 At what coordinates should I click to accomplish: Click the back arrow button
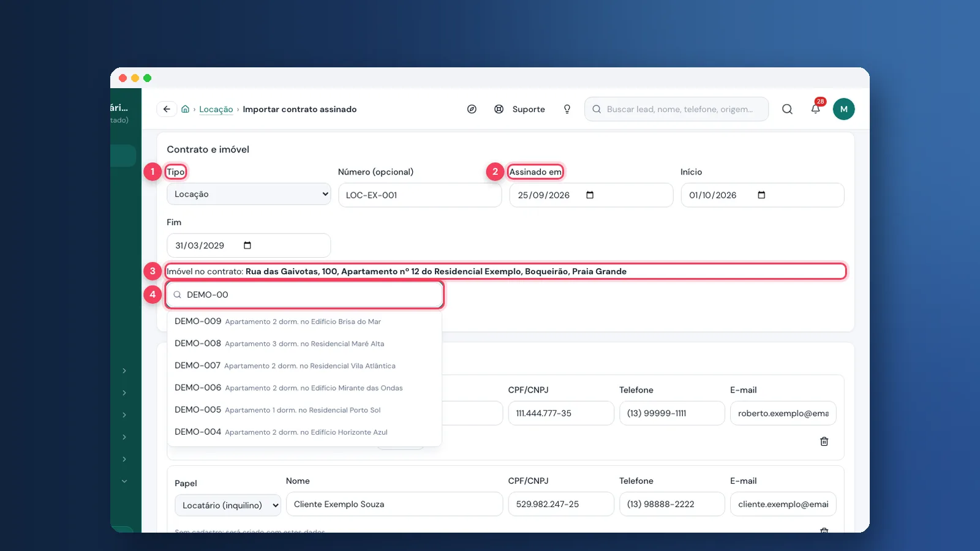pyautogui.click(x=167, y=109)
